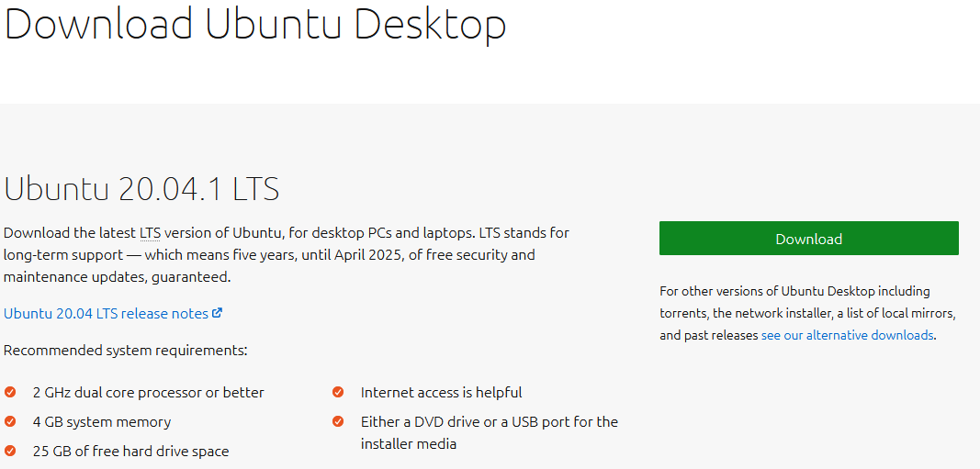Open the alternative downloads link

(847, 336)
